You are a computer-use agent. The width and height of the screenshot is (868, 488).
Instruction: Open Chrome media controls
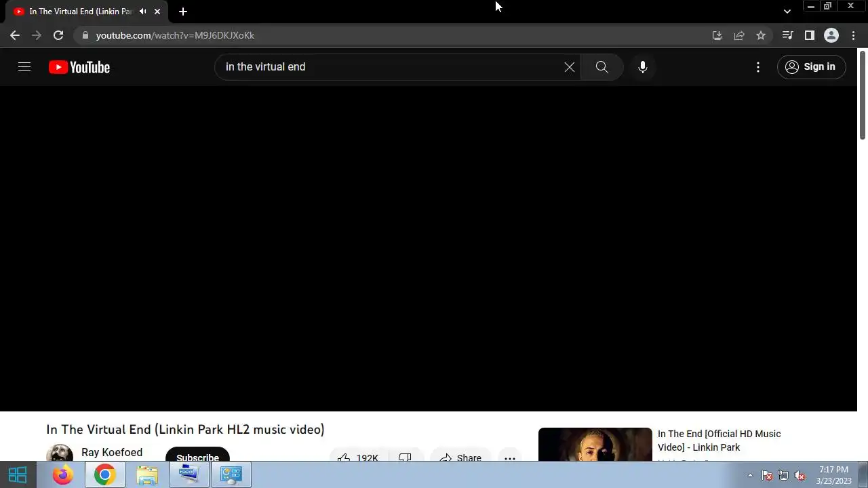pyautogui.click(x=787, y=35)
